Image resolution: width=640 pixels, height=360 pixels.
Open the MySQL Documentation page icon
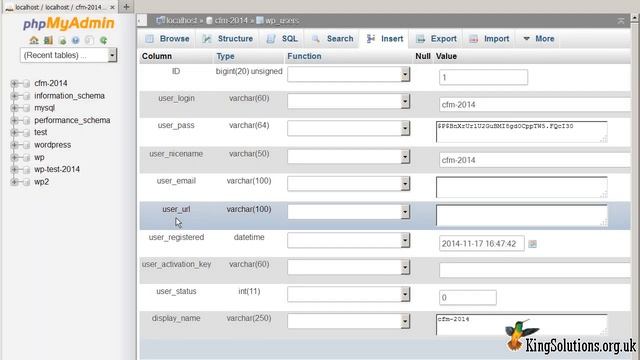click(x=89, y=40)
